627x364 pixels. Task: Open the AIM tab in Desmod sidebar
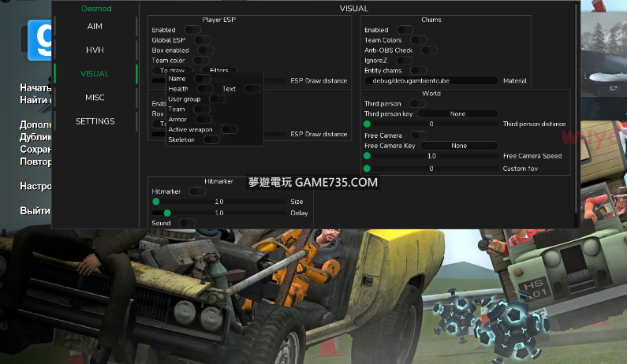(95, 26)
